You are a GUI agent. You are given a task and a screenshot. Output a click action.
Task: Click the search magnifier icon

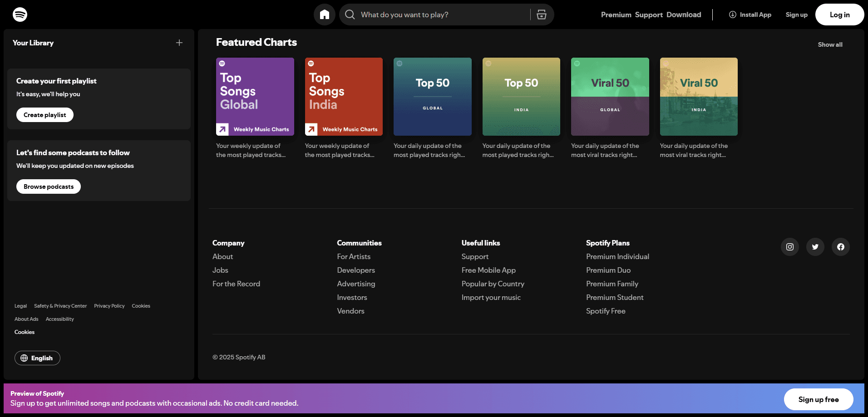(350, 15)
